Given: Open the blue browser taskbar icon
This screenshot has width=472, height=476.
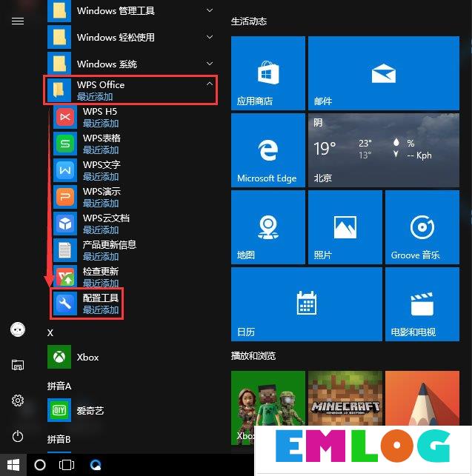Looking at the screenshot, I should point(96,465).
